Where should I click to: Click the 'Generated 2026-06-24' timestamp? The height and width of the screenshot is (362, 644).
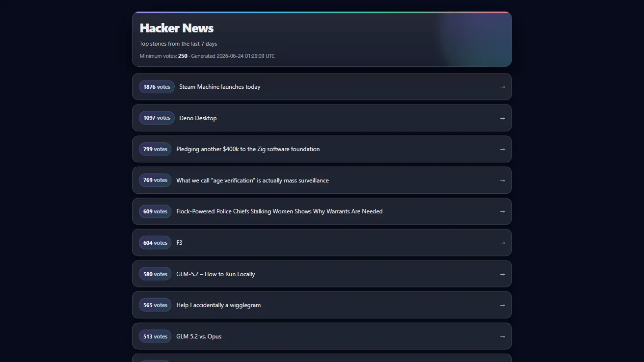click(x=233, y=56)
